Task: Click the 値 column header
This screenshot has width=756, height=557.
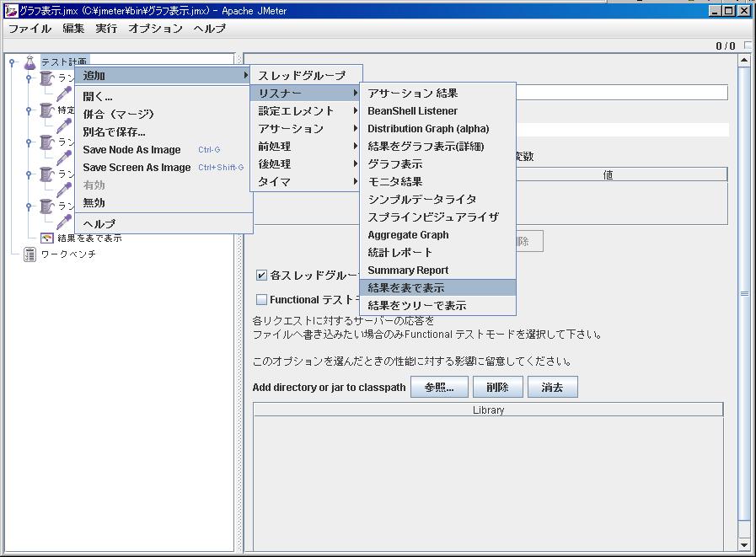Action: point(608,174)
